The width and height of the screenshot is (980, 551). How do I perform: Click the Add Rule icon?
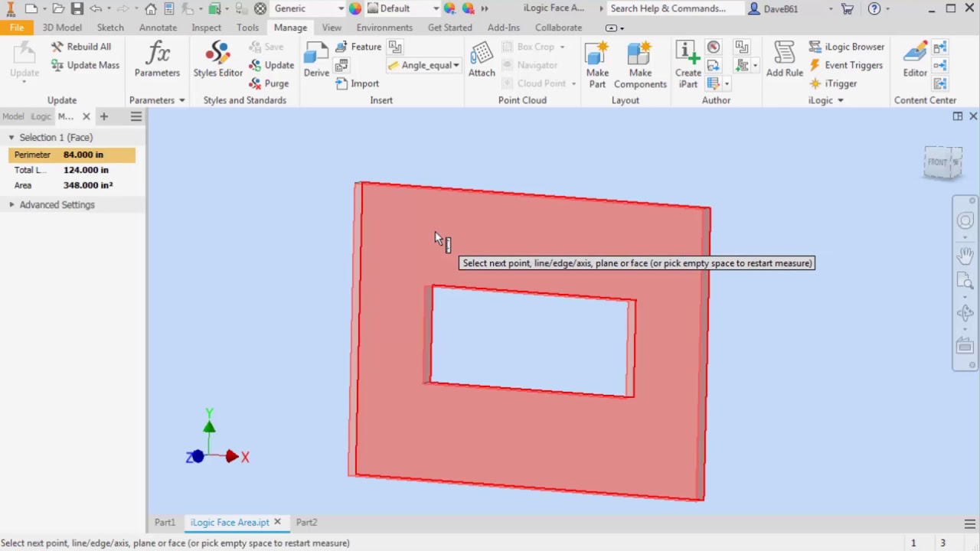(785, 60)
